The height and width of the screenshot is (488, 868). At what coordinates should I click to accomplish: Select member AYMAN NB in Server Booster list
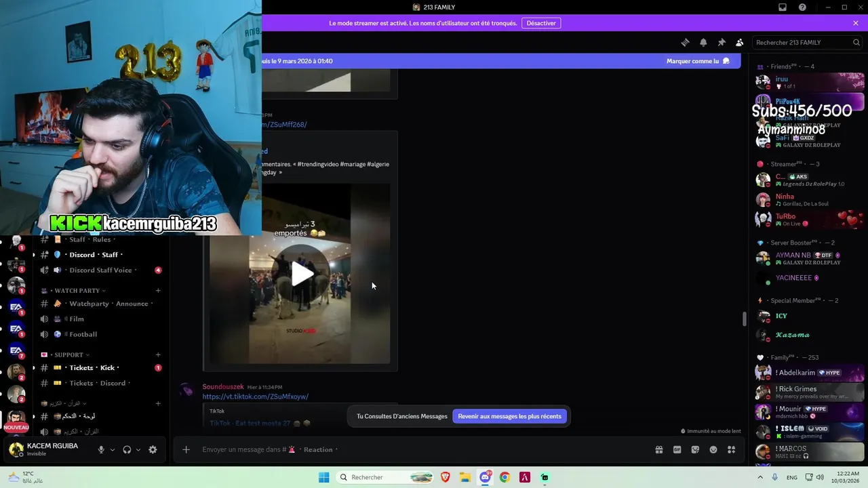[809, 258]
